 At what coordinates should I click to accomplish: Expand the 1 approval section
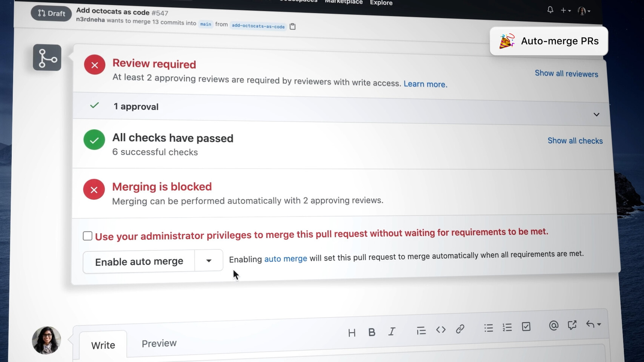coord(596,115)
